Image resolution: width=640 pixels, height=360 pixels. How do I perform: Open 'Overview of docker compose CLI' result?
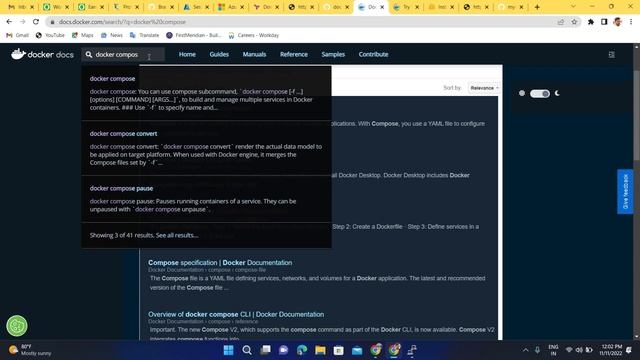click(x=236, y=314)
